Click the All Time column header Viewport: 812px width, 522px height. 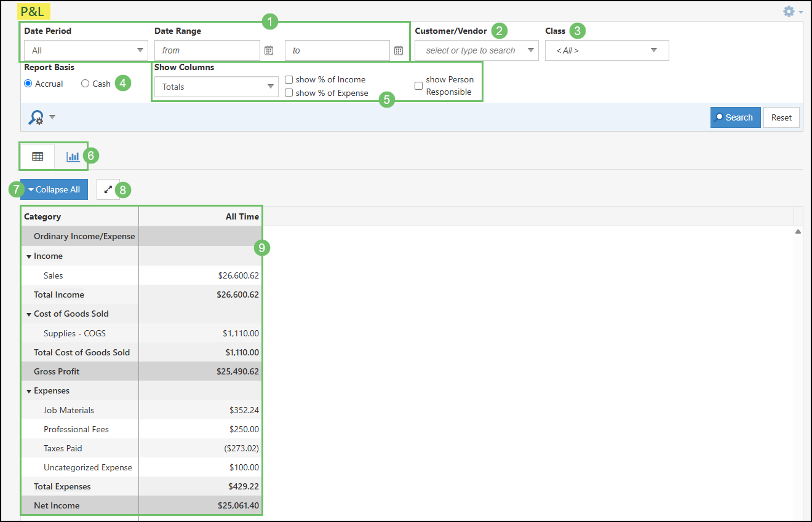click(x=242, y=216)
